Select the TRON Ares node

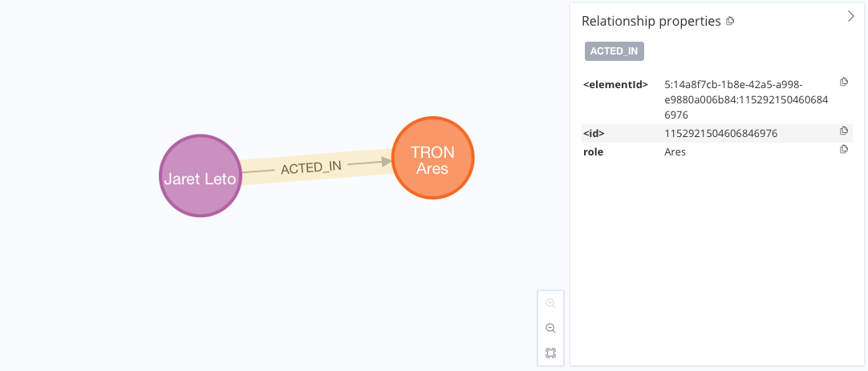[432, 159]
